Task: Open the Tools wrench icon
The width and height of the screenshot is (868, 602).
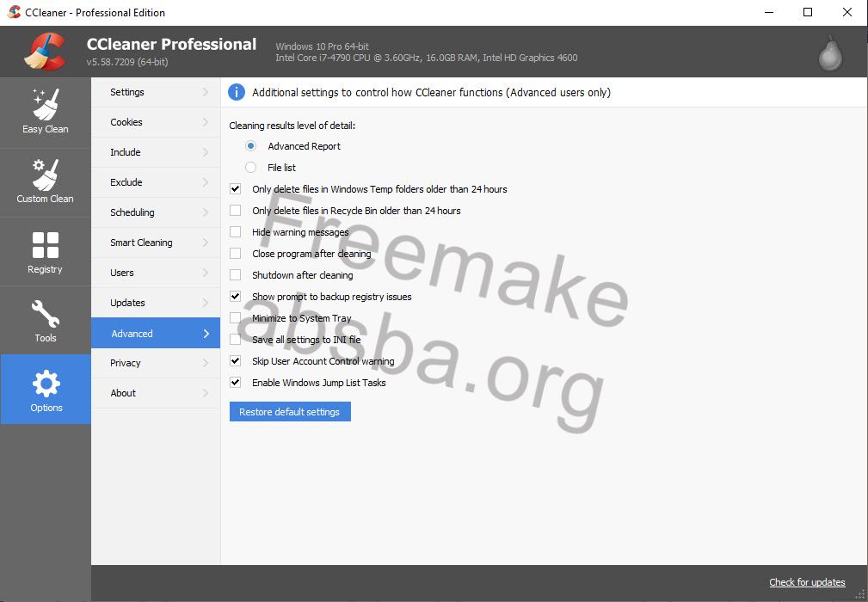Action: (x=46, y=314)
